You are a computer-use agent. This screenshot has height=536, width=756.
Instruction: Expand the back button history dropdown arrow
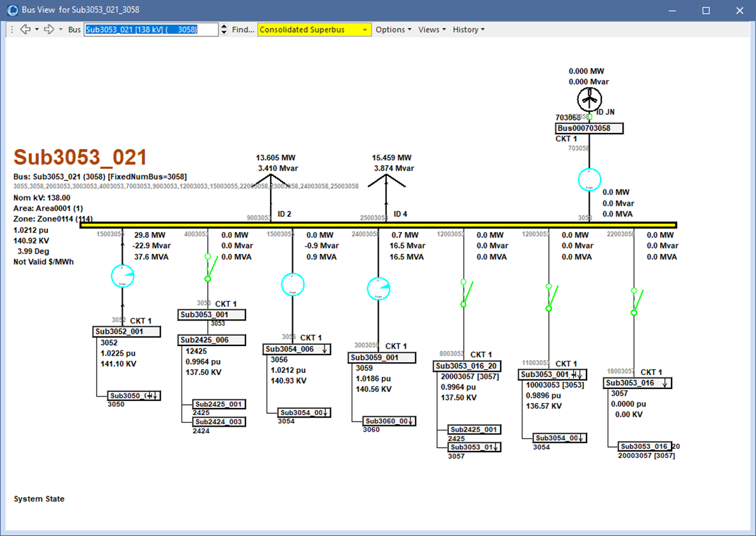pyautogui.click(x=37, y=30)
